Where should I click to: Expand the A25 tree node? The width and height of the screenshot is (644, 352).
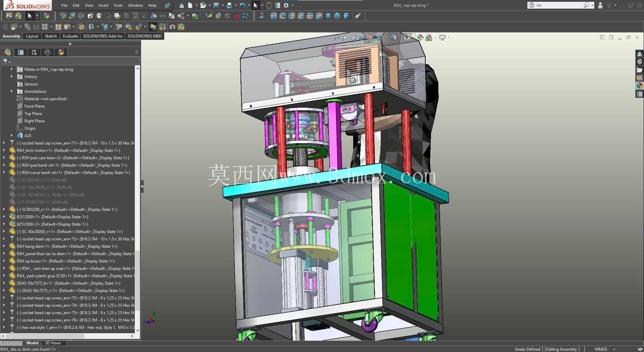pyautogui.click(x=12, y=135)
